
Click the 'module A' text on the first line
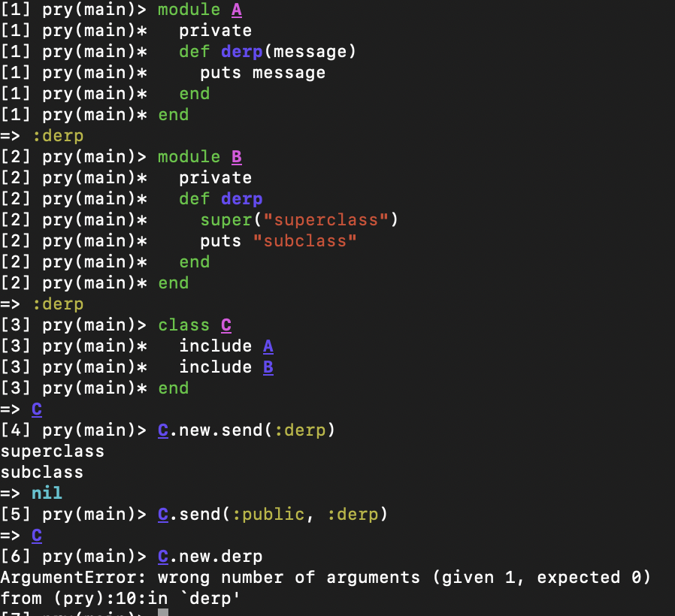click(x=200, y=10)
